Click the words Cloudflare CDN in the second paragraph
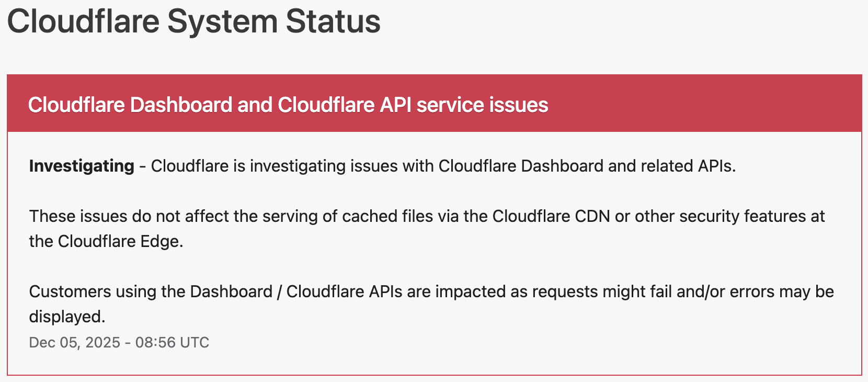 [x=551, y=216]
